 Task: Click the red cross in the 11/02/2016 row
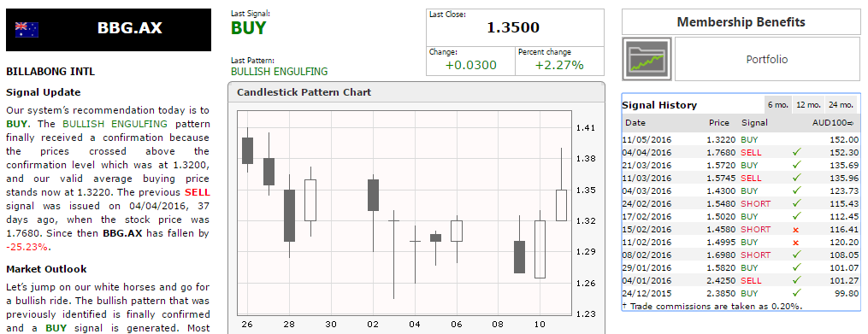(x=796, y=243)
